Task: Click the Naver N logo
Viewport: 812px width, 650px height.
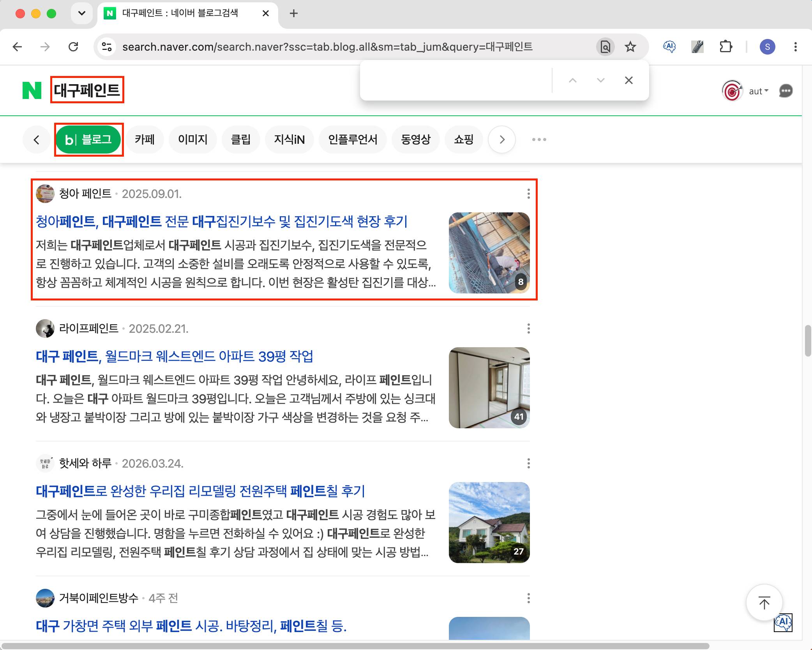Action: 32,90
